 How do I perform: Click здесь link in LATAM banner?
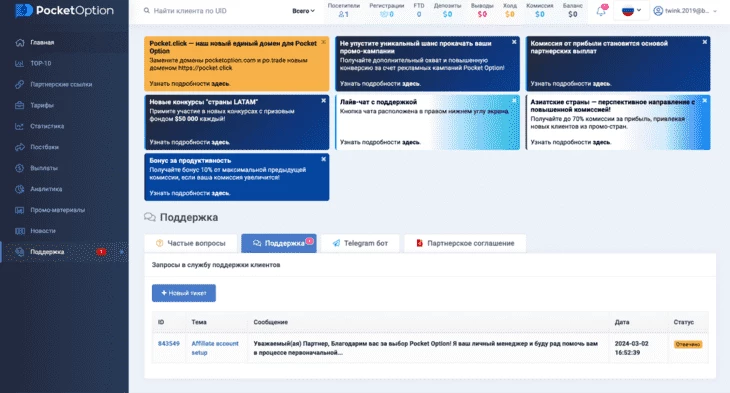click(x=221, y=142)
